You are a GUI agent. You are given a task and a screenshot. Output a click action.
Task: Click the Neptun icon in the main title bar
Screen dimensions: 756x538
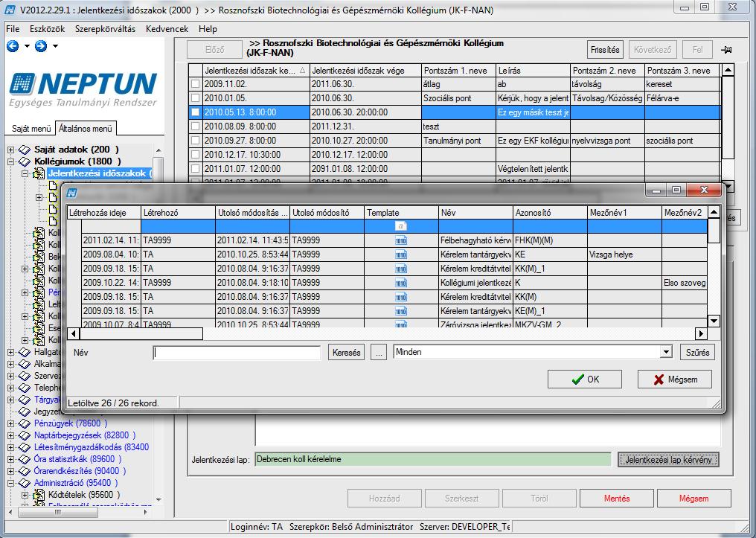9,10
